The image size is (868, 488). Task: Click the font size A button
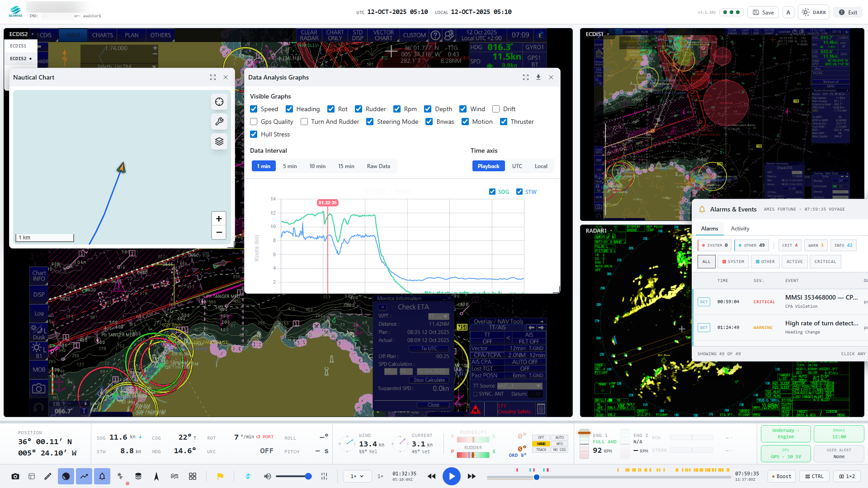point(788,12)
